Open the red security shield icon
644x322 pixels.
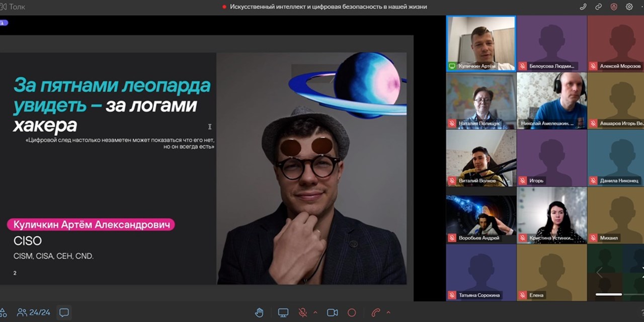click(614, 7)
